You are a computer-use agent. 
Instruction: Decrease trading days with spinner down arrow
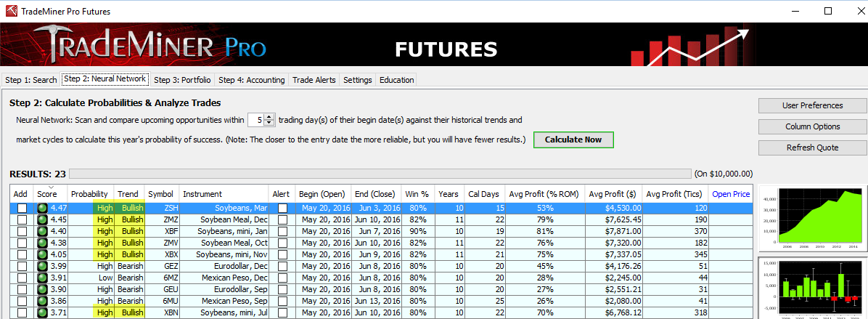[x=269, y=122]
